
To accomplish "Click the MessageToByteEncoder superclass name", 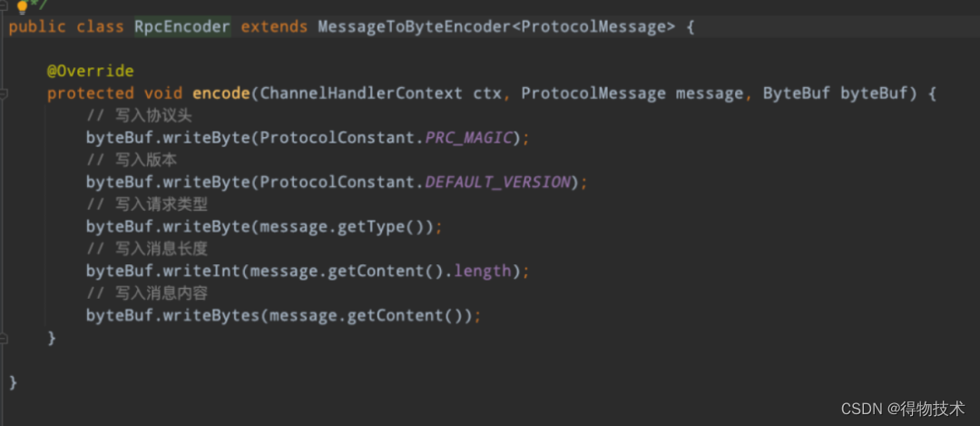I will (414, 27).
